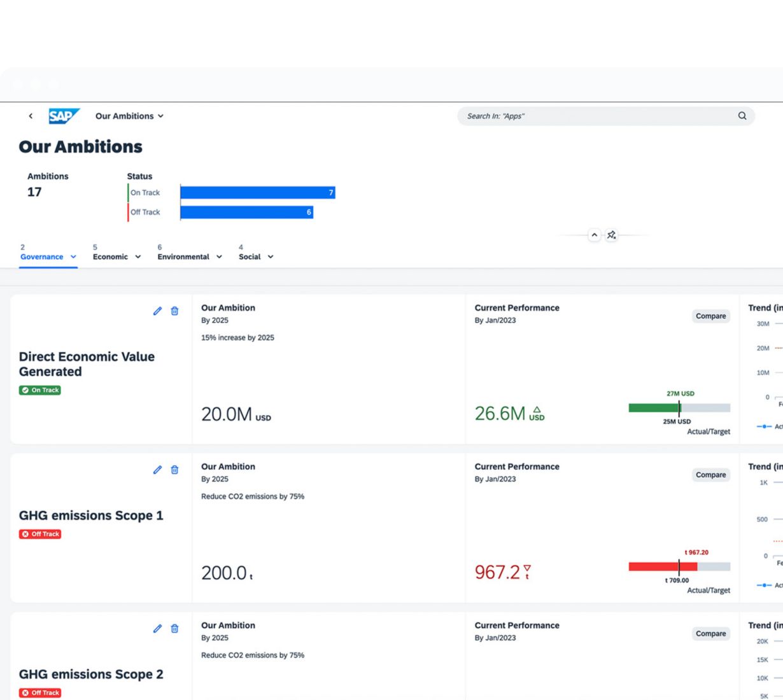Expand the Economic tab dropdown arrow

click(138, 257)
